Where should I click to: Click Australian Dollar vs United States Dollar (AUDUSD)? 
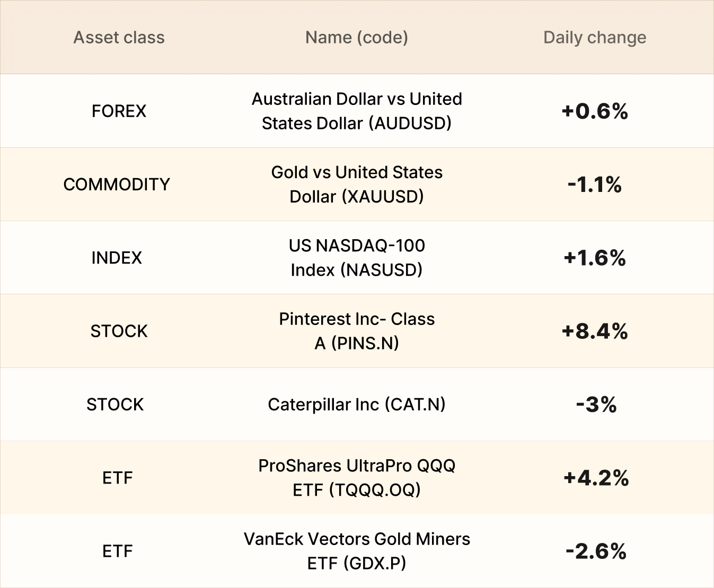point(357,111)
